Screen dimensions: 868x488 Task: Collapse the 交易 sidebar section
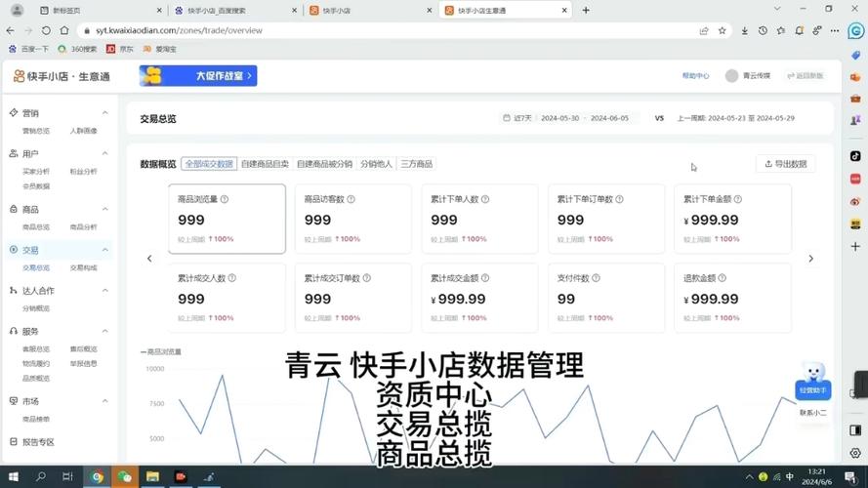[105, 250]
